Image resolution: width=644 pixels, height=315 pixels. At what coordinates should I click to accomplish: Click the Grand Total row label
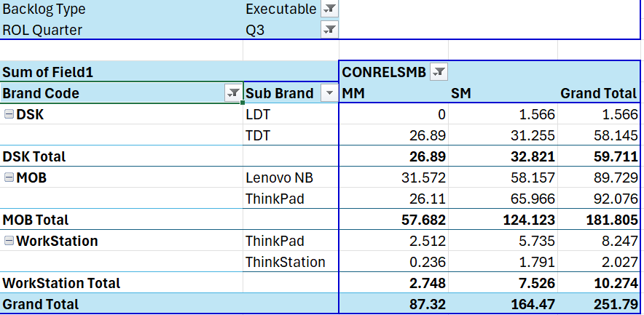pyautogui.click(x=41, y=304)
